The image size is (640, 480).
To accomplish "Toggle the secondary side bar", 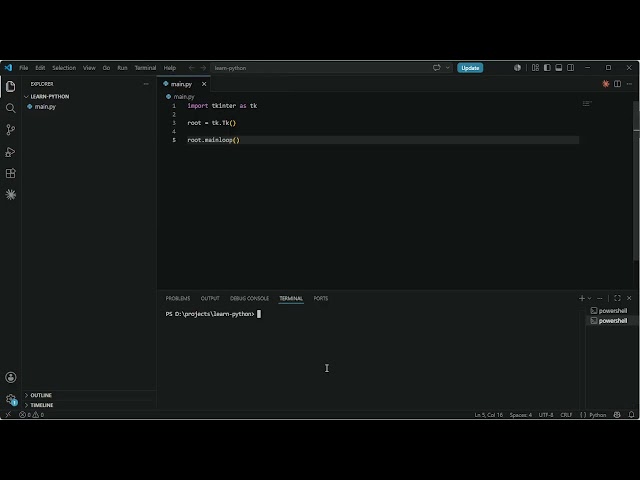I will click(x=571, y=68).
